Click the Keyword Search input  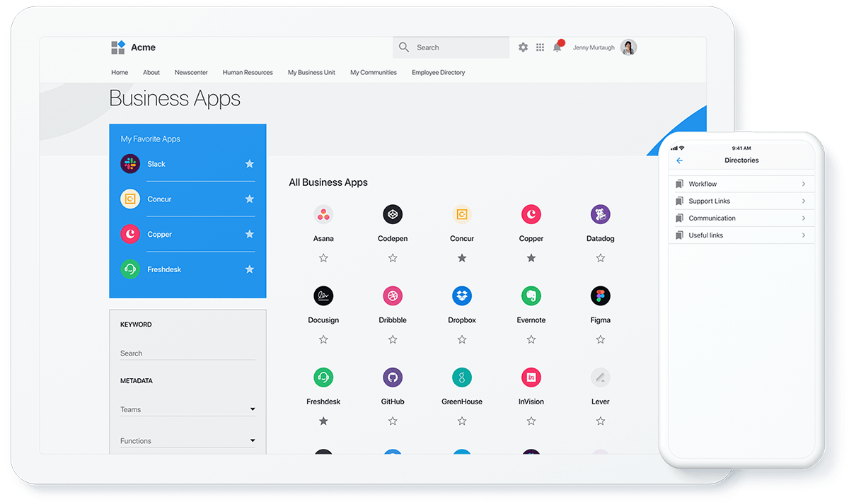[187, 353]
